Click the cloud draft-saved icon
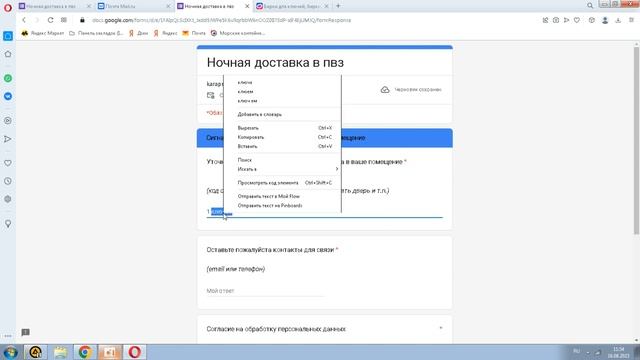The width and height of the screenshot is (640, 360). pyautogui.click(x=385, y=89)
